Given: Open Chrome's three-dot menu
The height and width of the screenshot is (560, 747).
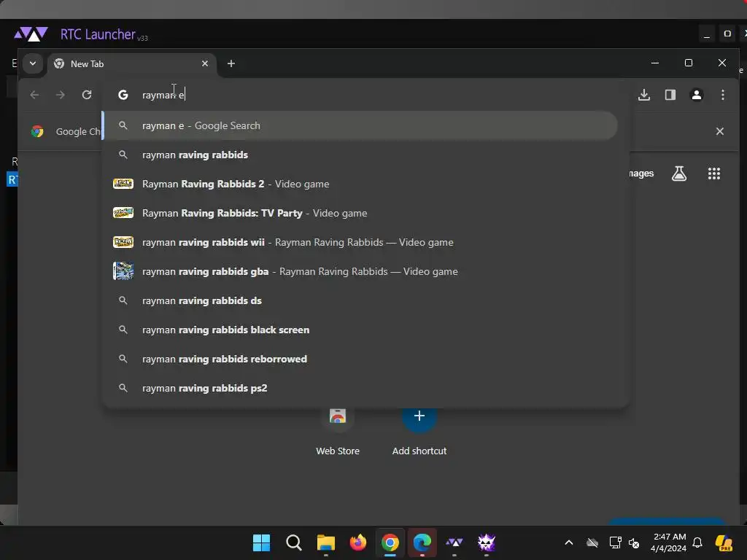Looking at the screenshot, I should [x=723, y=95].
